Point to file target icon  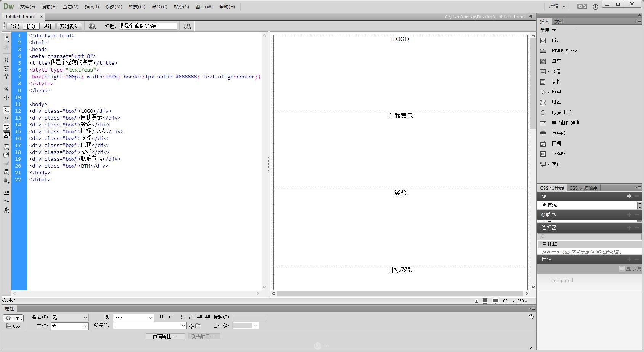[191, 326]
